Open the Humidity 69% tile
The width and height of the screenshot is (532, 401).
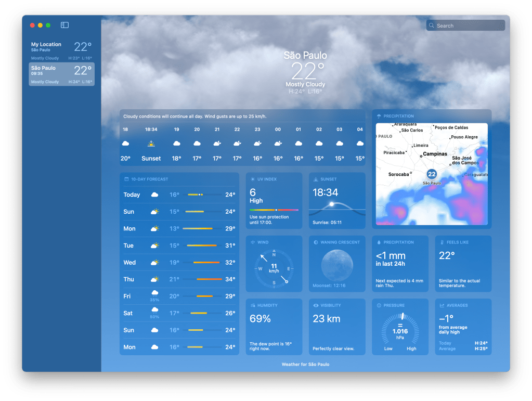tap(274, 327)
